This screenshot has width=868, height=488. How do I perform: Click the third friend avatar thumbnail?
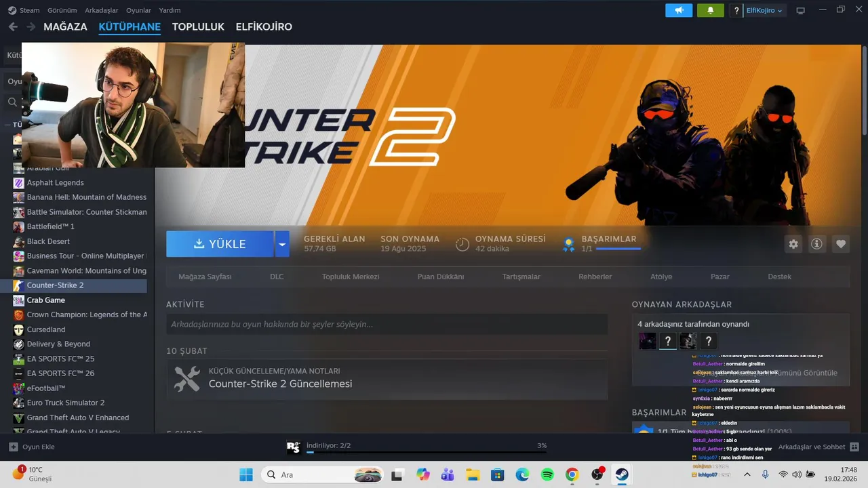688,341
